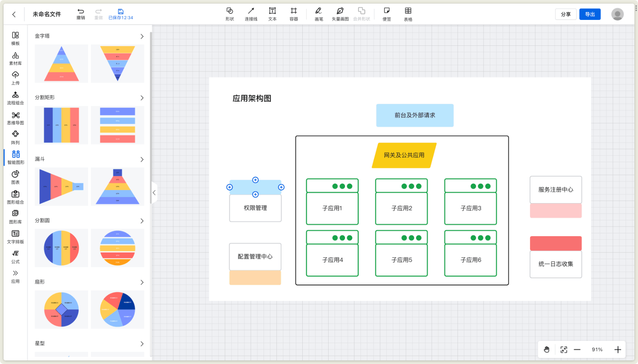Image resolution: width=638 pixels, height=364 pixels.
Task: Select the 形状 shape tool
Action: pos(230,14)
